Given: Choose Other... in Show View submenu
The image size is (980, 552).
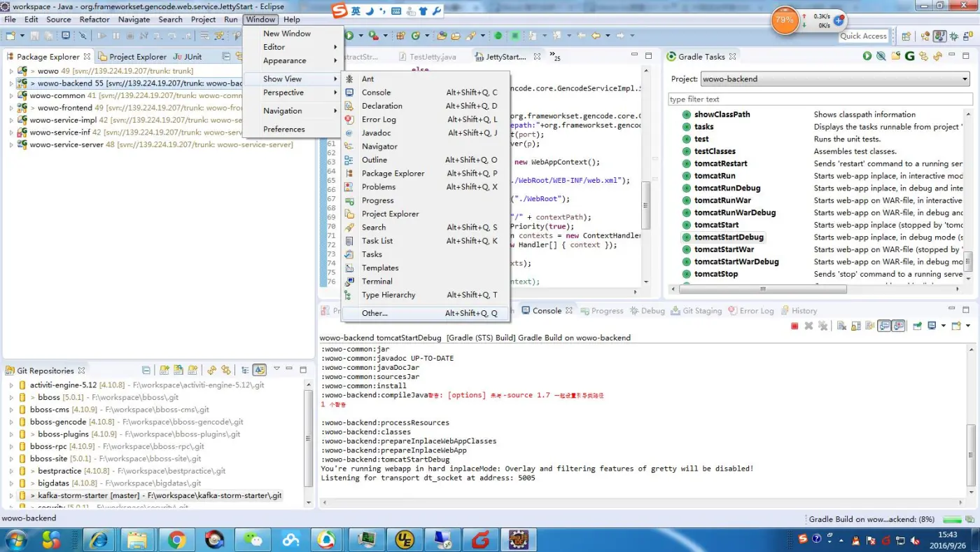Looking at the screenshot, I should click(x=426, y=313).
